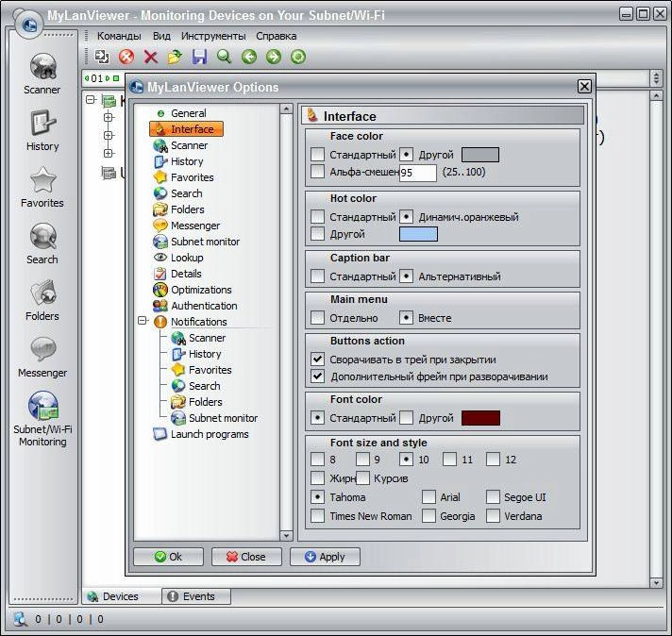Click the round application logo button
The image size is (672, 636).
coord(28,25)
